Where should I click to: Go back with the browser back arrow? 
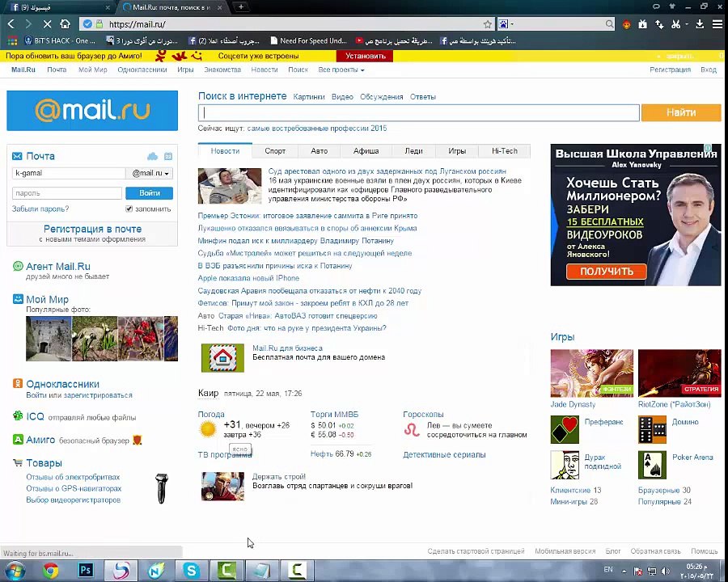[11, 24]
